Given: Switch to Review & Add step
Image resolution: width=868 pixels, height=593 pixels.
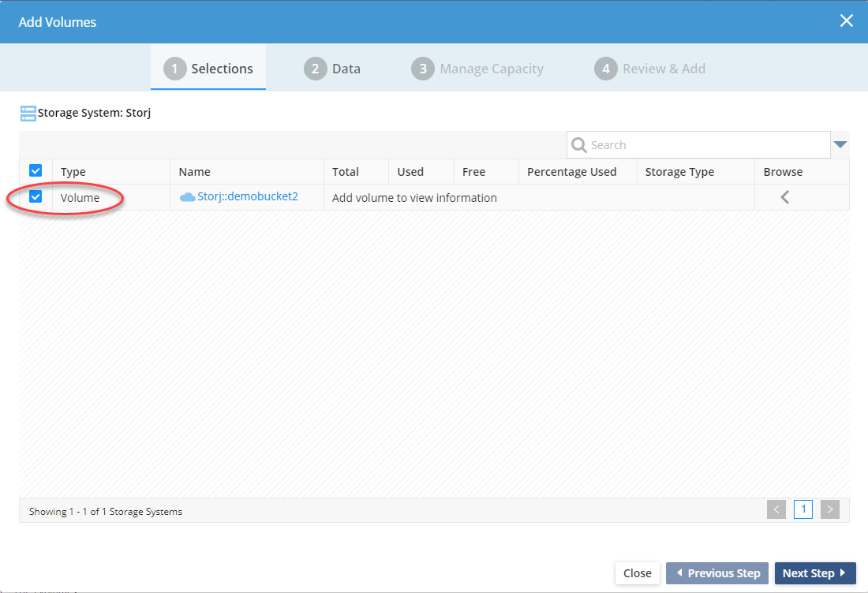Looking at the screenshot, I should click(650, 69).
